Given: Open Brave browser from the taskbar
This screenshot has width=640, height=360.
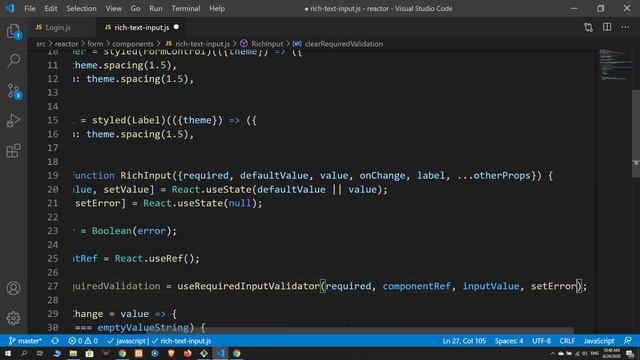Looking at the screenshot, I should point(171,353).
